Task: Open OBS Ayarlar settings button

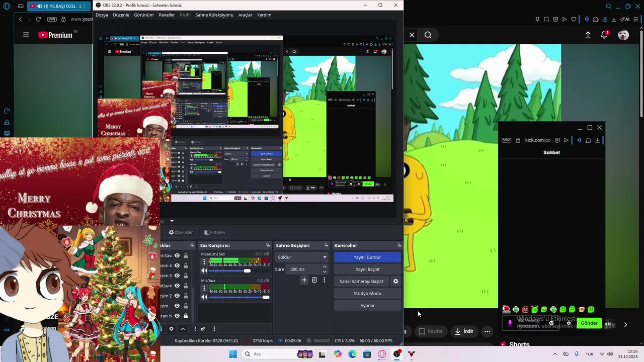Action: coord(367,305)
